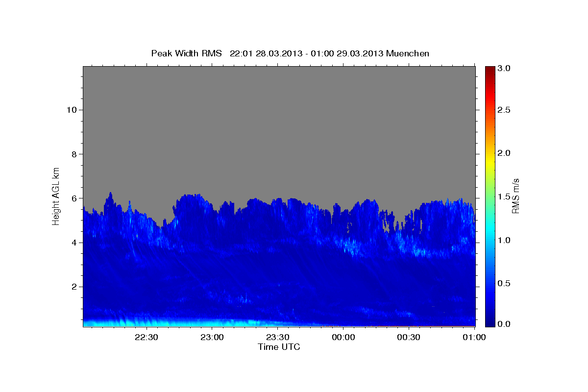
Task: Click the colorbar value 0.5
Action: (505, 283)
